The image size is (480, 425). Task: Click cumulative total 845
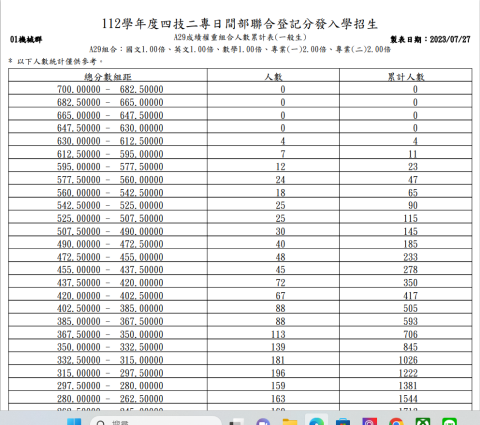click(410, 347)
